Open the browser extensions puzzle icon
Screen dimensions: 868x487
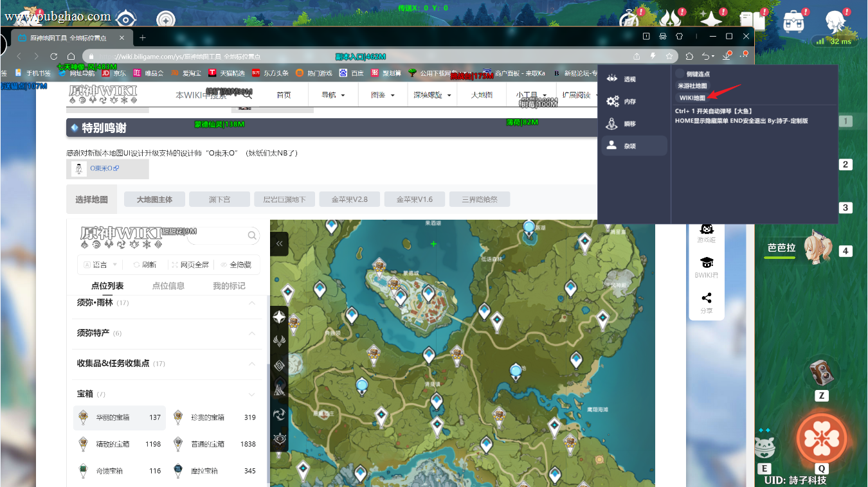click(689, 56)
